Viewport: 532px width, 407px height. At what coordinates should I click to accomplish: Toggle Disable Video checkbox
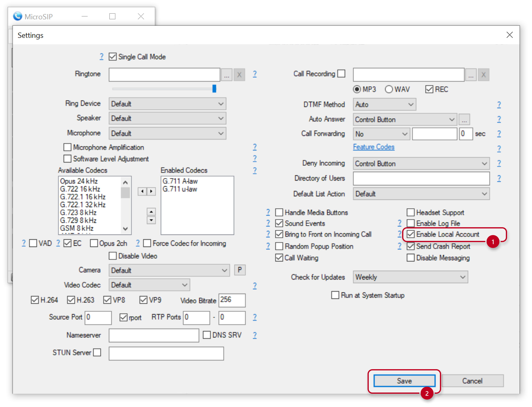point(112,256)
